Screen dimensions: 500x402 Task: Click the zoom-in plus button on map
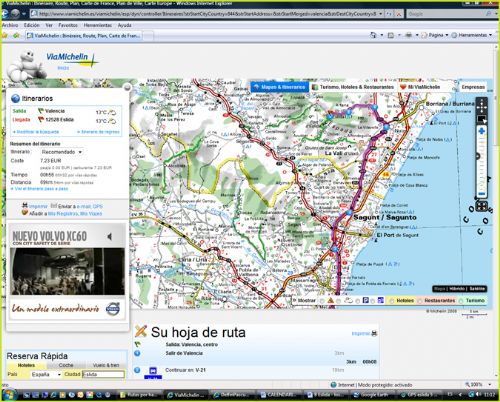pos(481,131)
